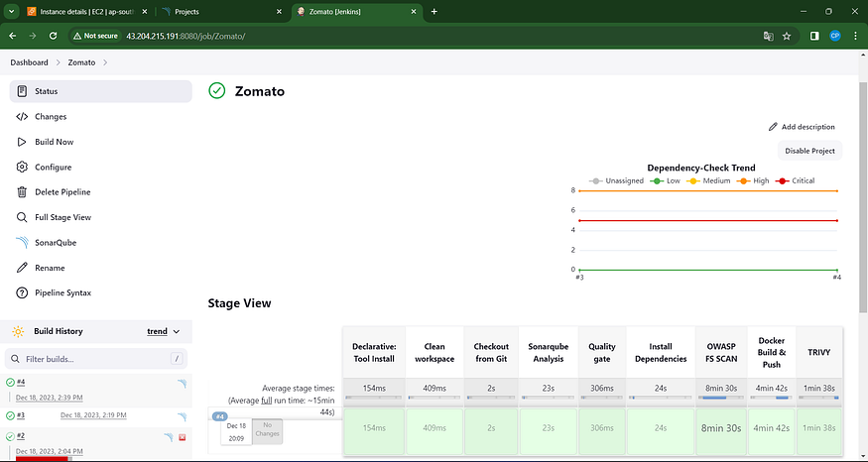This screenshot has width=868, height=462.
Task: Open the Dec 18, 2023, 2:19 PM timestamp
Action: click(93, 415)
